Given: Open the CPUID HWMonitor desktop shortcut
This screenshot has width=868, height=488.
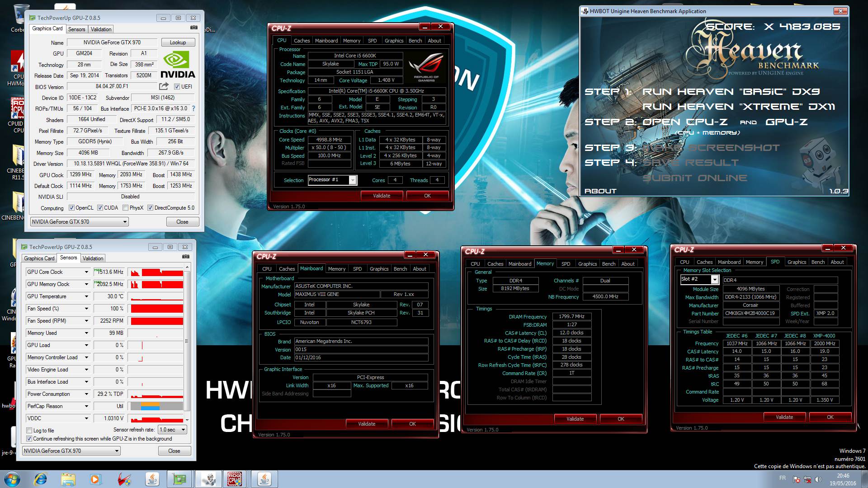Looking at the screenshot, I should [17, 68].
